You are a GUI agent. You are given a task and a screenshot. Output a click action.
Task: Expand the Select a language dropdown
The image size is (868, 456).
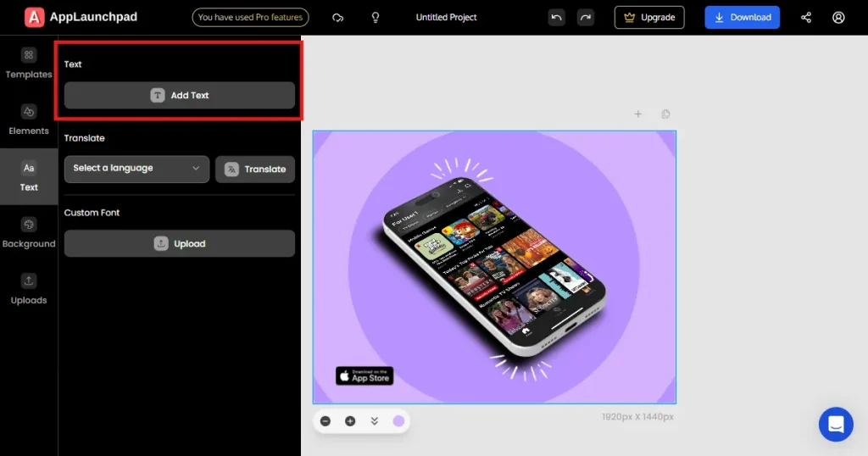(x=136, y=169)
